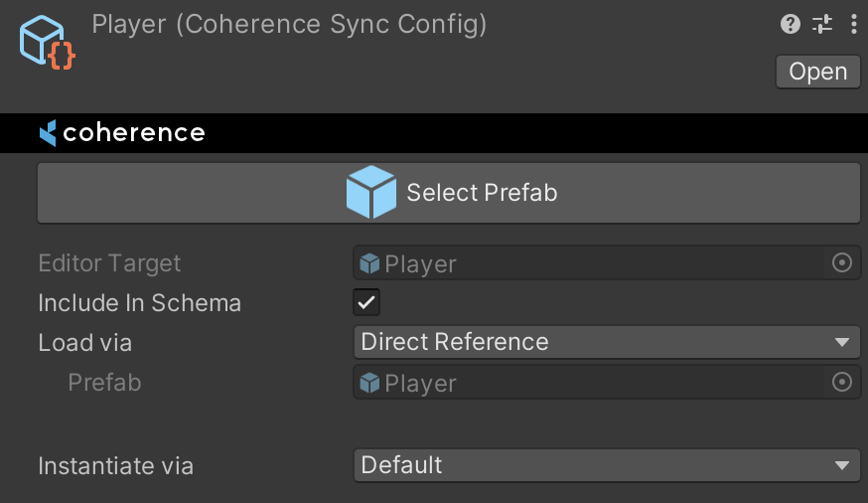Click the indented Prefab property label

104,383
